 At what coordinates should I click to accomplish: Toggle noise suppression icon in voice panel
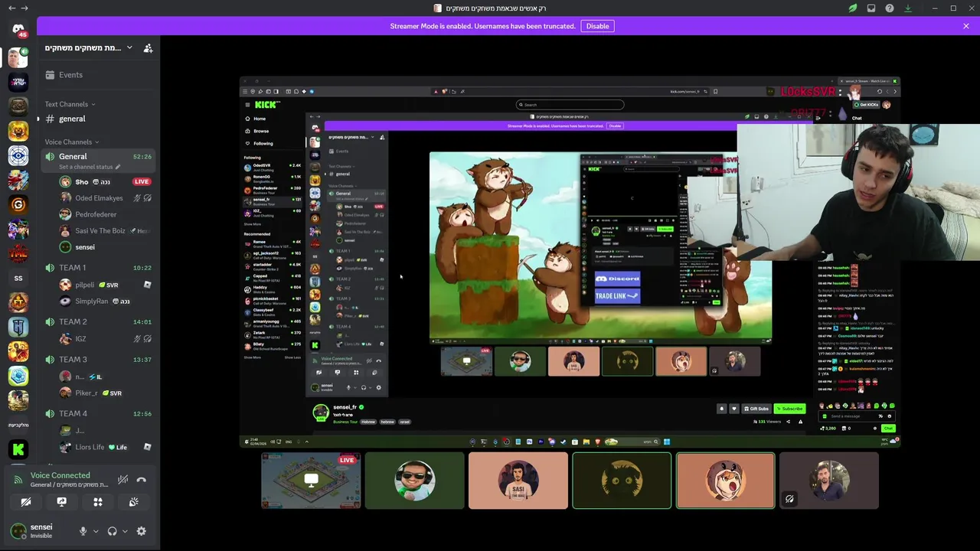[x=122, y=480]
